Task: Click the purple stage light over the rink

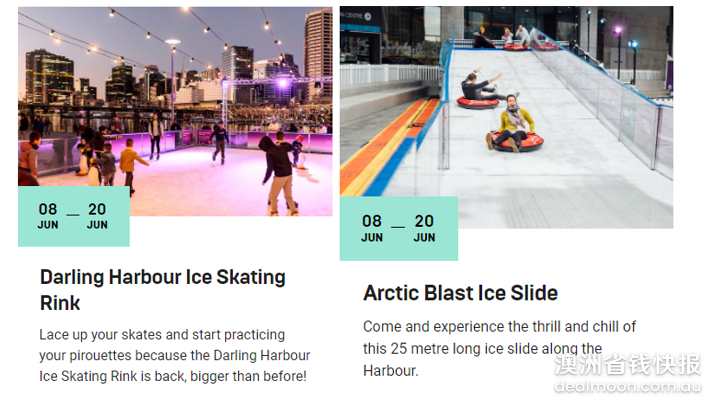Action: [x=282, y=82]
